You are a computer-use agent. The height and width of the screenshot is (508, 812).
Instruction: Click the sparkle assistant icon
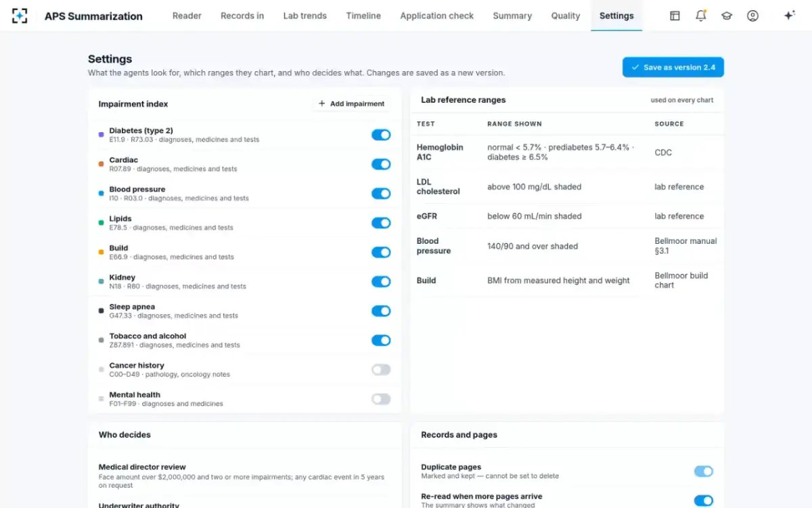tap(789, 16)
